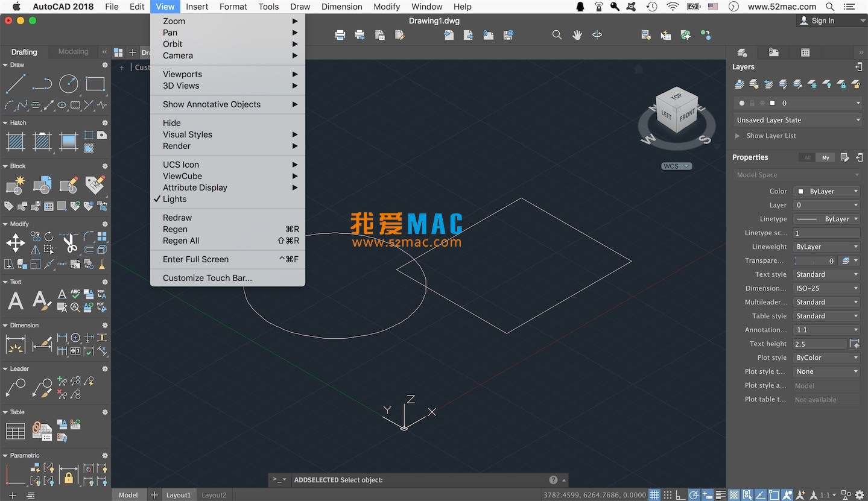Click the Insert Table icon

(x=15, y=431)
